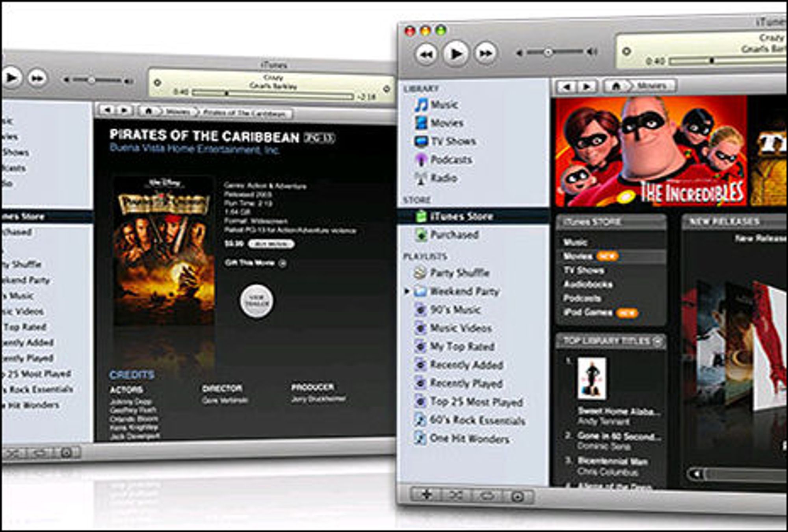
Task: Click the add playlist plus button in right window
Action: (426, 494)
